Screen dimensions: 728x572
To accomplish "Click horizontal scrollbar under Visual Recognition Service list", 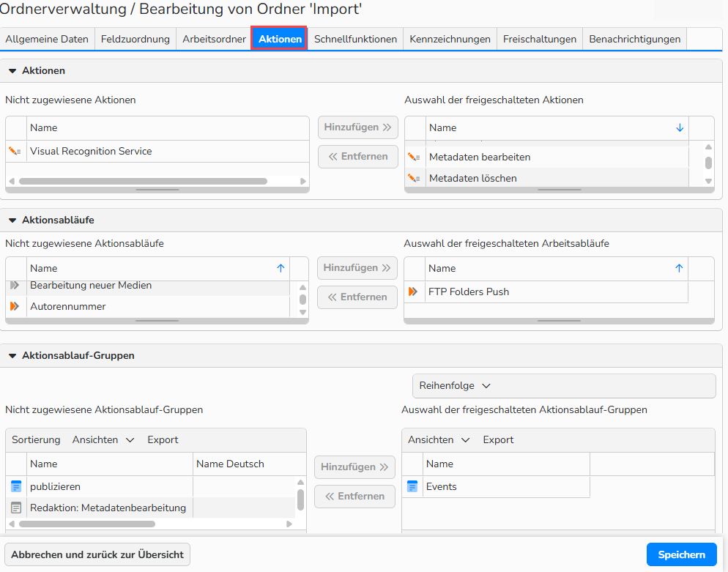I will (x=143, y=181).
